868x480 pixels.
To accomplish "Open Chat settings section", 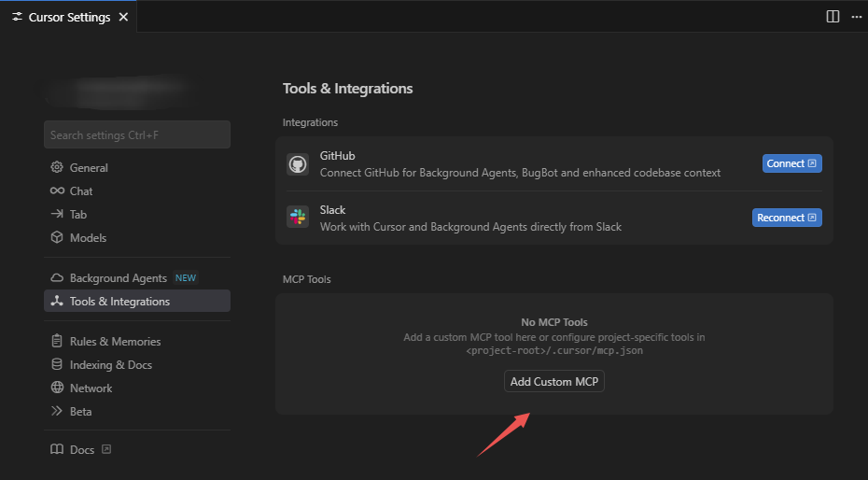I will click(136, 191).
